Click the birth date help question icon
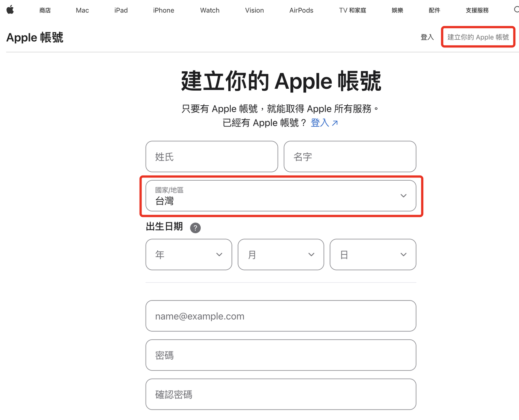Viewport: 519px width, 420px height. 195,228
